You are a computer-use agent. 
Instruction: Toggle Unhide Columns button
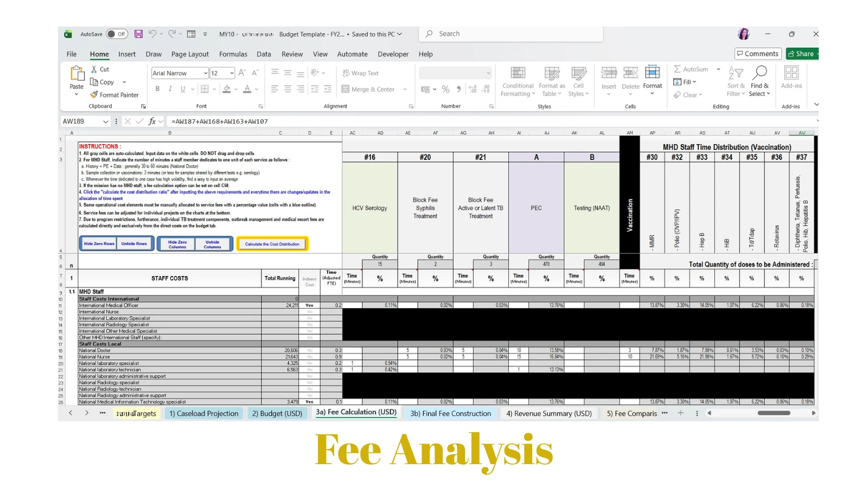pyautogui.click(x=213, y=244)
